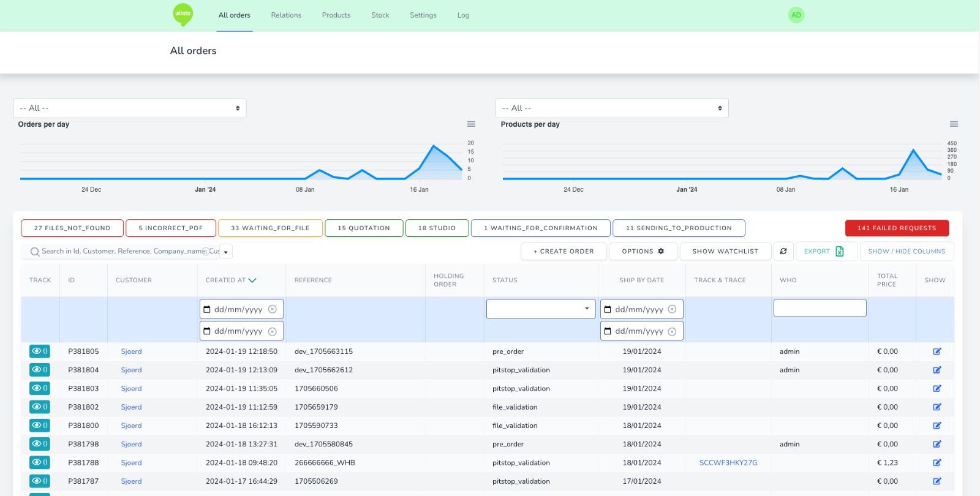Open edit icon for order P381798
The image size is (980, 496).
[937, 444]
